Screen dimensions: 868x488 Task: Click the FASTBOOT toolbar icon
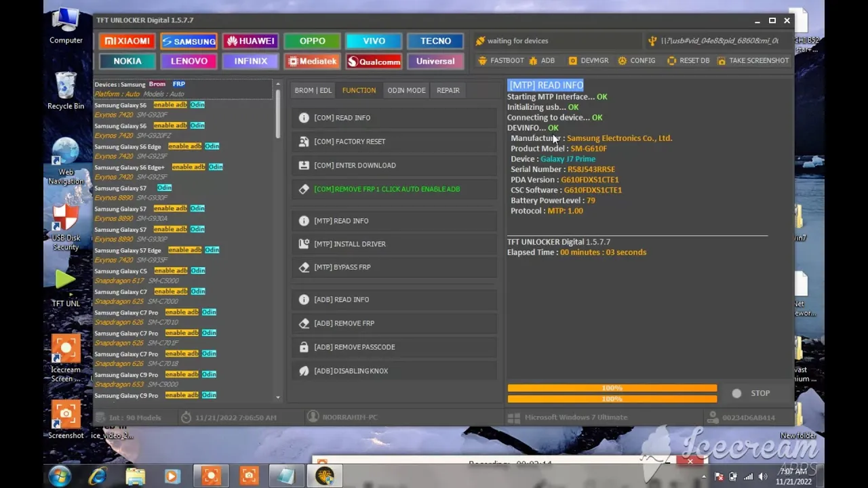[483, 60]
